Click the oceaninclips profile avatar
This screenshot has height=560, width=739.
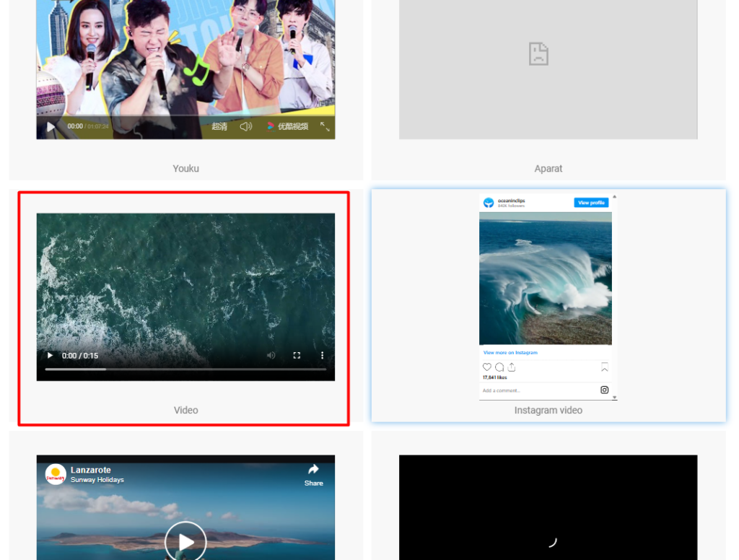(489, 202)
